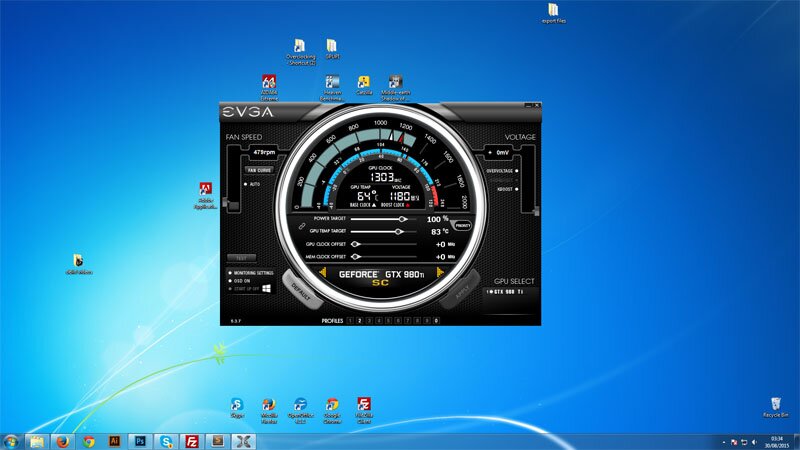
Task: Enable the KBoost option
Action: click(x=508, y=189)
